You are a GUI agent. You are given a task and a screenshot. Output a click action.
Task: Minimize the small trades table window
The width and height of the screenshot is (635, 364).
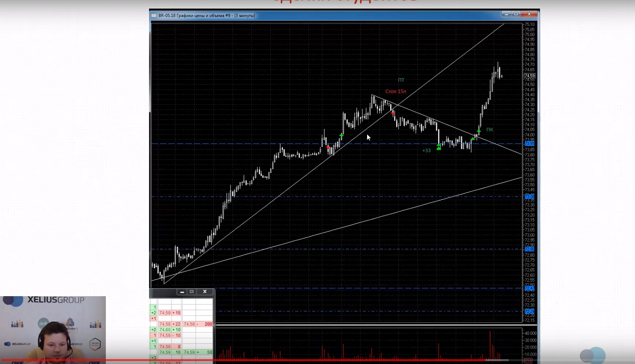pos(182,292)
